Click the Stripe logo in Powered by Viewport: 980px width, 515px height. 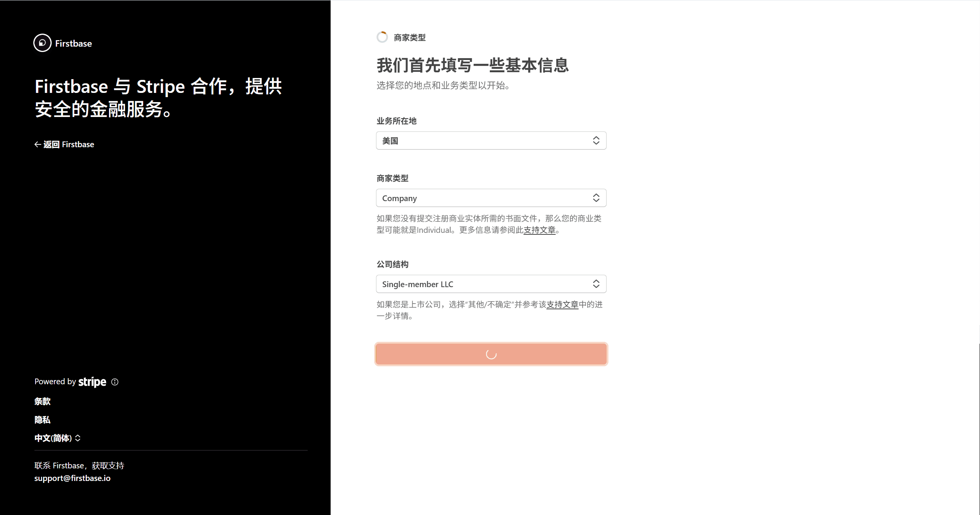point(92,382)
